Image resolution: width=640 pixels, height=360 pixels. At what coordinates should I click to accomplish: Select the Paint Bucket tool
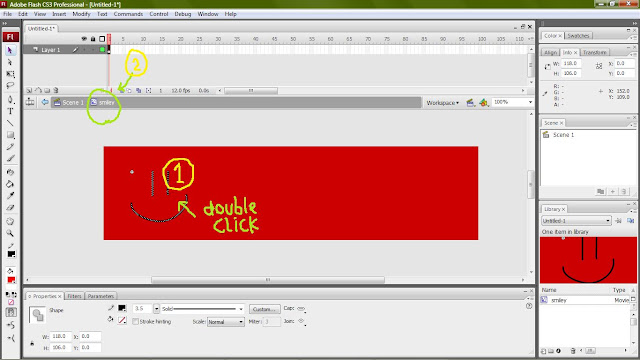[10, 184]
